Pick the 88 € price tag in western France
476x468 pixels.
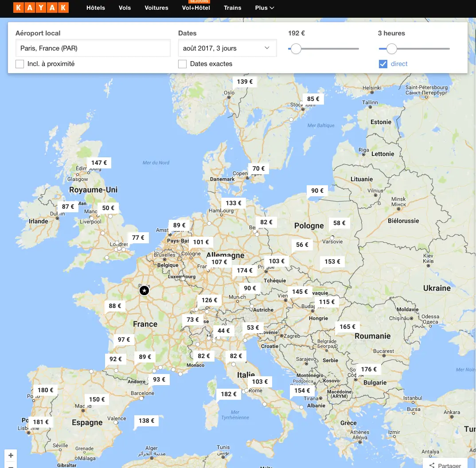(115, 306)
